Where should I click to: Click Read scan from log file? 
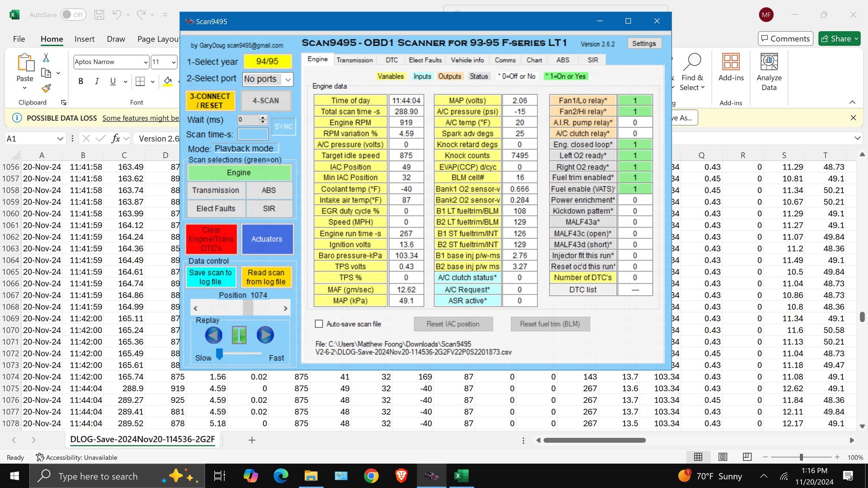(x=266, y=277)
